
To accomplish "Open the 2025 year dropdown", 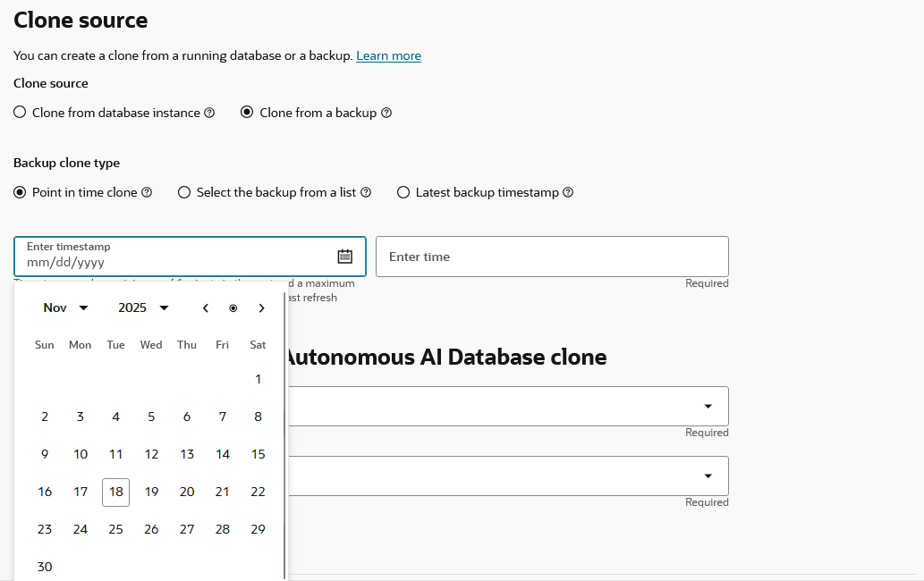I will [143, 307].
